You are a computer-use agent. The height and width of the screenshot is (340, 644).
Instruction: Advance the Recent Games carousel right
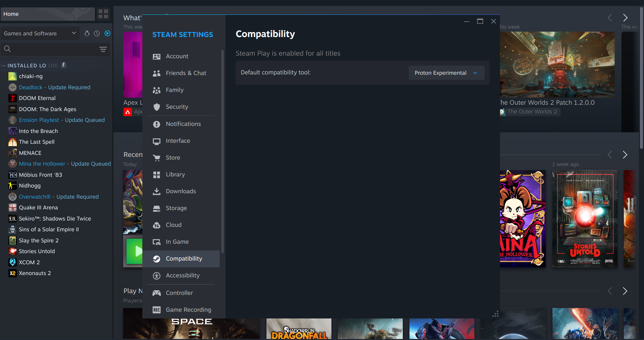pyautogui.click(x=625, y=155)
